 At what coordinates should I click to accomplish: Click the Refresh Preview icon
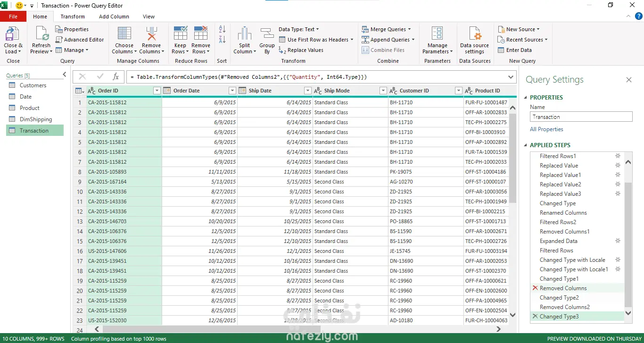pyautogui.click(x=41, y=35)
